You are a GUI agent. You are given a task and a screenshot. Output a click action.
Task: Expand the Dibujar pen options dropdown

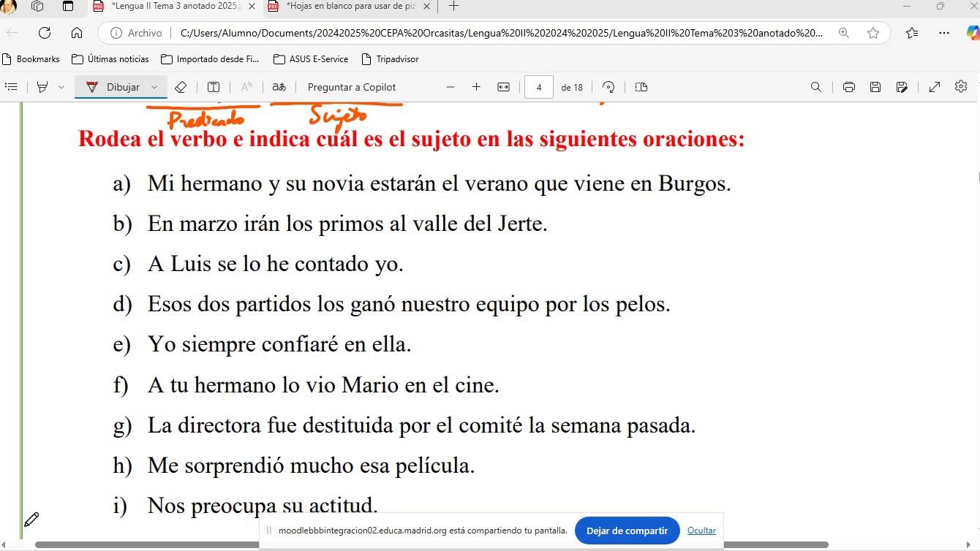(x=154, y=87)
